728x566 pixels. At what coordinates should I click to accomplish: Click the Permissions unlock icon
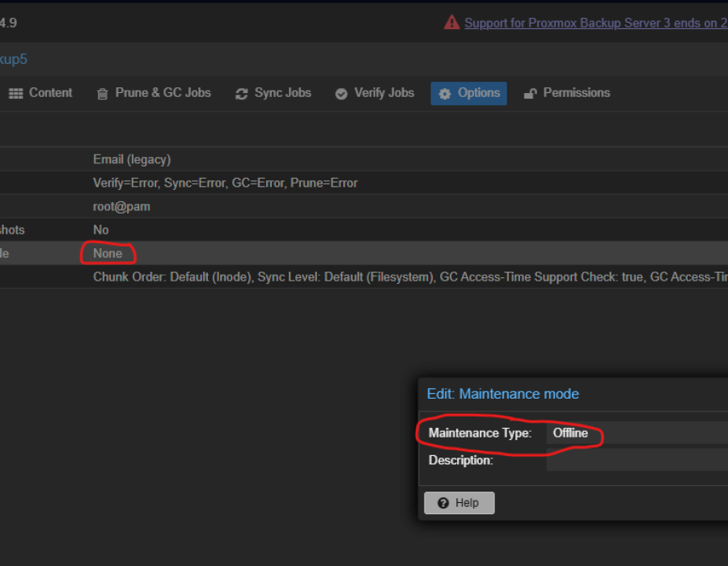pos(530,94)
